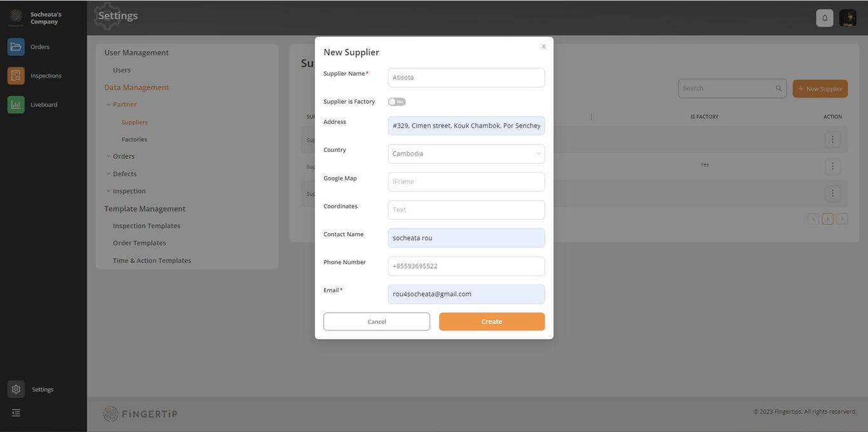Open the Orders folder icon in sidebar

coord(16,47)
